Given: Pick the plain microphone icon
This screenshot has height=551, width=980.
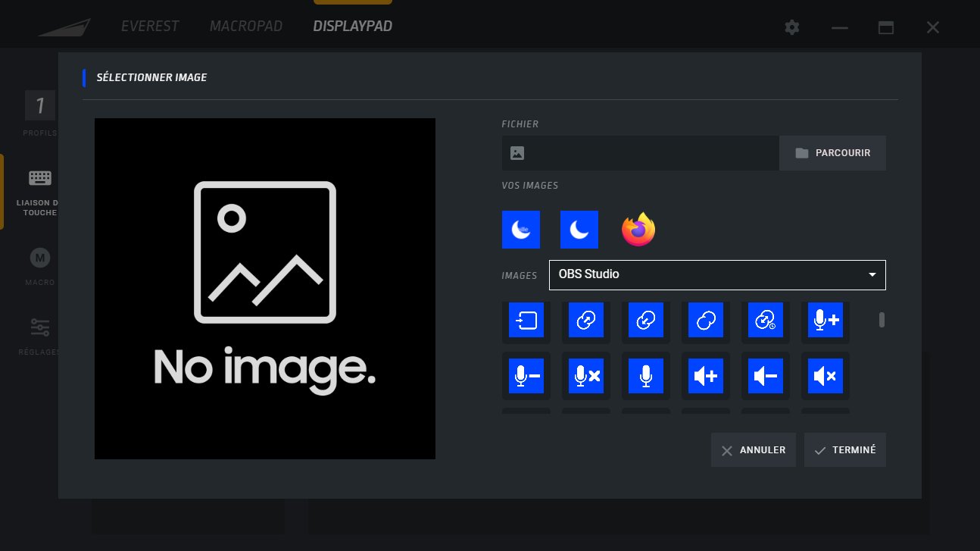Looking at the screenshot, I should pyautogui.click(x=646, y=376).
